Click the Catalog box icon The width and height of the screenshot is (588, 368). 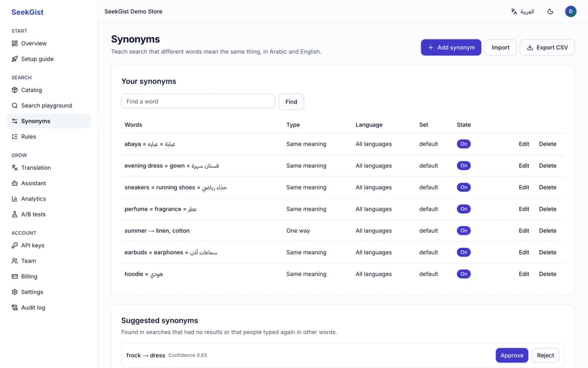pyautogui.click(x=15, y=90)
